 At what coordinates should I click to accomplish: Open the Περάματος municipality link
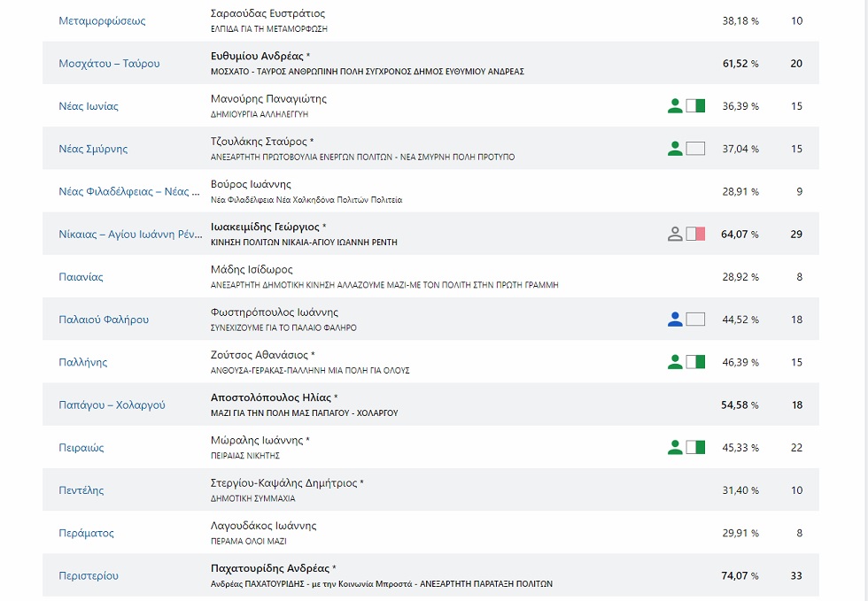(x=87, y=533)
